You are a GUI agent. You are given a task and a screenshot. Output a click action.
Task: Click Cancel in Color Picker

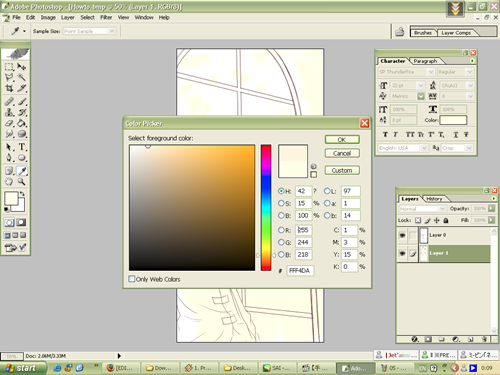[342, 153]
